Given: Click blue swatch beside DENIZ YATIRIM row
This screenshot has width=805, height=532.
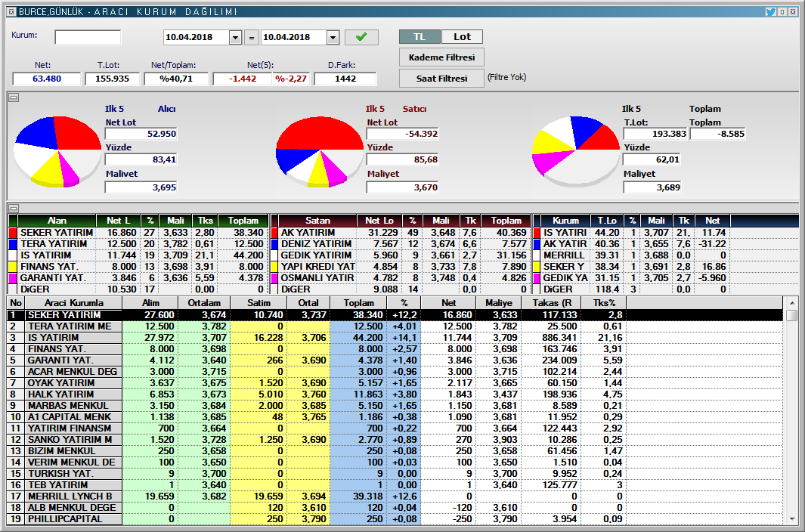Looking at the screenshot, I should [274, 244].
